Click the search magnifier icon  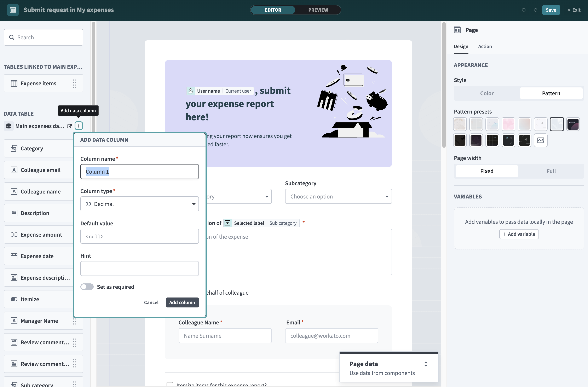tap(12, 37)
